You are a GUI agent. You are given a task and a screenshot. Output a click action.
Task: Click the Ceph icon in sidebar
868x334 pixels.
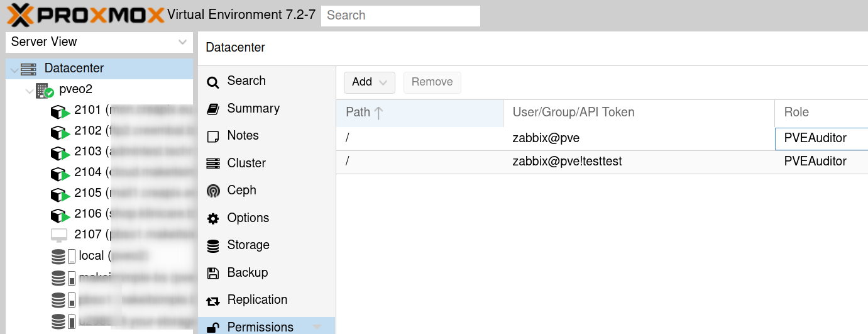pos(213,191)
